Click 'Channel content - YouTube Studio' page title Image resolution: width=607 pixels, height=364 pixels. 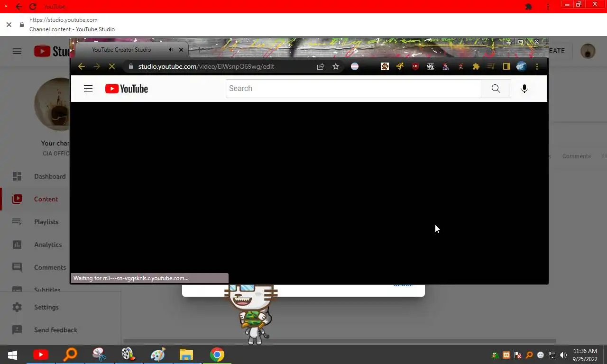[x=72, y=29]
